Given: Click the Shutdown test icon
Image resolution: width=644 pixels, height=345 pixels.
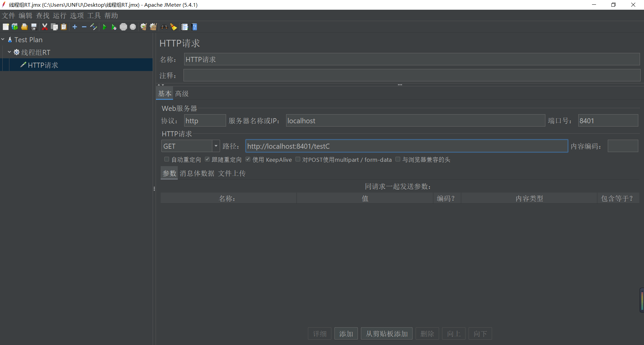Looking at the screenshot, I should [133, 27].
